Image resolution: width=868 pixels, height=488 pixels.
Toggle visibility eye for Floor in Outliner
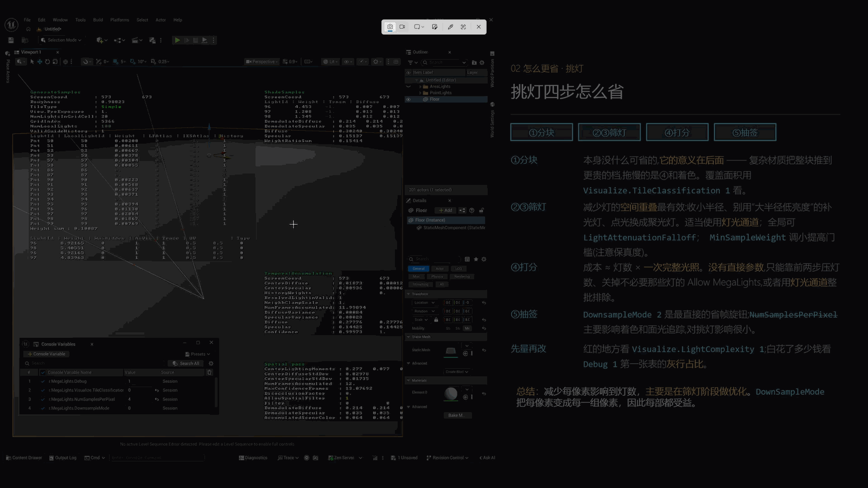click(x=409, y=99)
